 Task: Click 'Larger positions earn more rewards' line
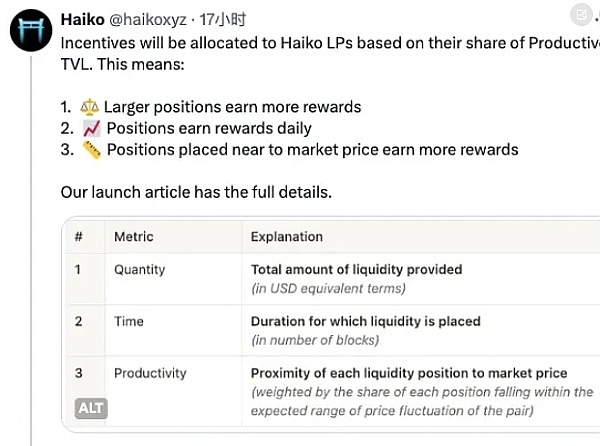coord(234,107)
